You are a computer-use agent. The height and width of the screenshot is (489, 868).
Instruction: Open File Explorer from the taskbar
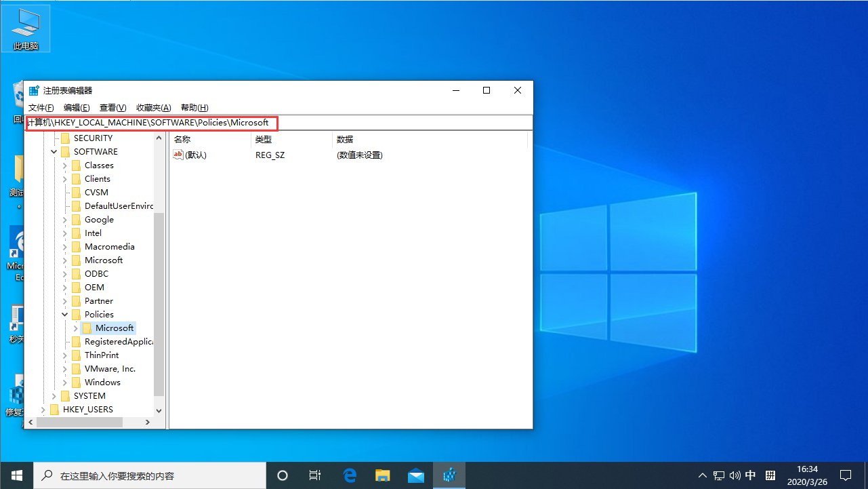coord(382,475)
